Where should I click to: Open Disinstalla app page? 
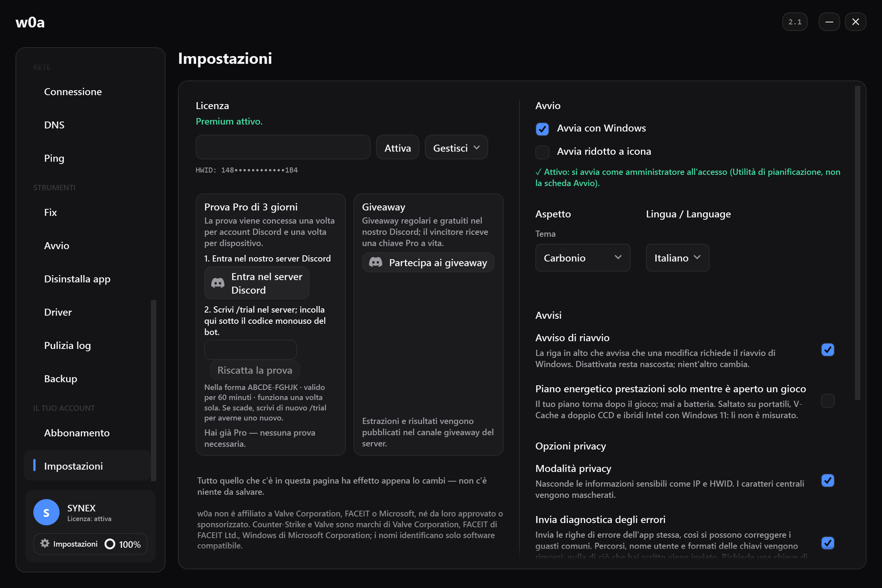pyautogui.click(x=87, y=279)
